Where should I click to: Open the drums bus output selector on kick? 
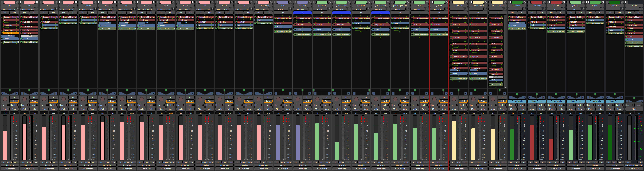[x=10, y=165]
